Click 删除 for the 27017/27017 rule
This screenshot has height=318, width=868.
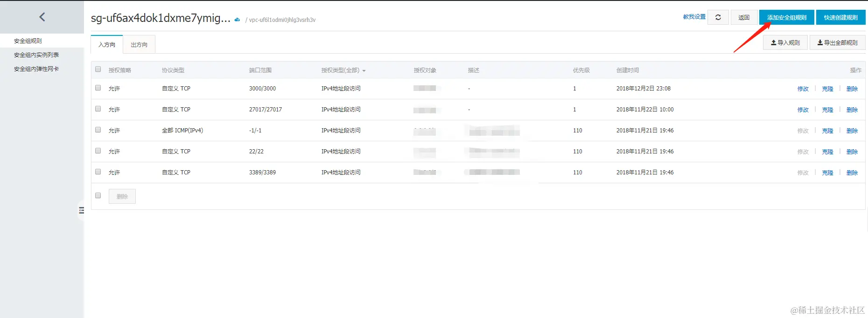coord(852,110)
